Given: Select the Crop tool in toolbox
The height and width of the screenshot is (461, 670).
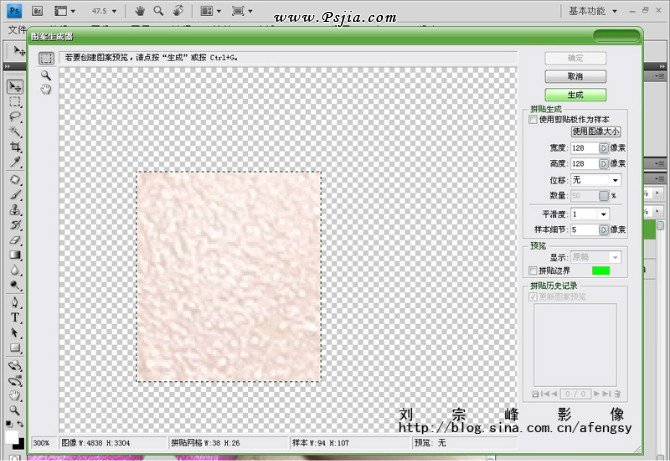Looking at the screenshot, I should point(15,147).
